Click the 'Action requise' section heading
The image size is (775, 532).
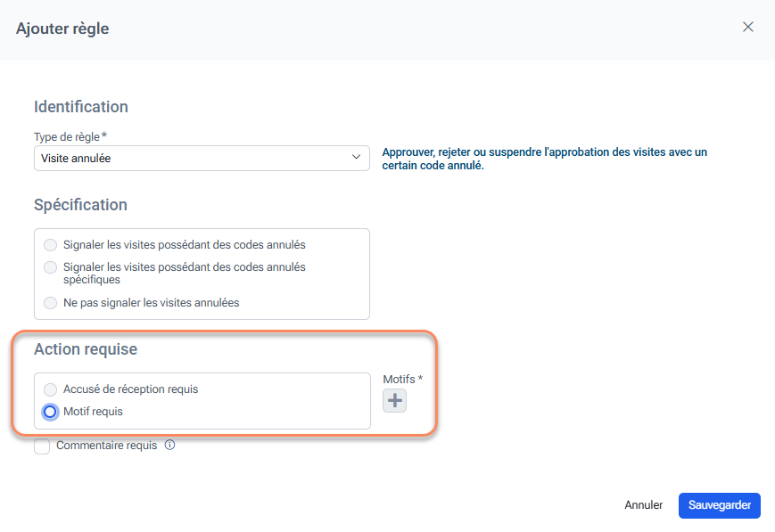[x=85, y=349]
